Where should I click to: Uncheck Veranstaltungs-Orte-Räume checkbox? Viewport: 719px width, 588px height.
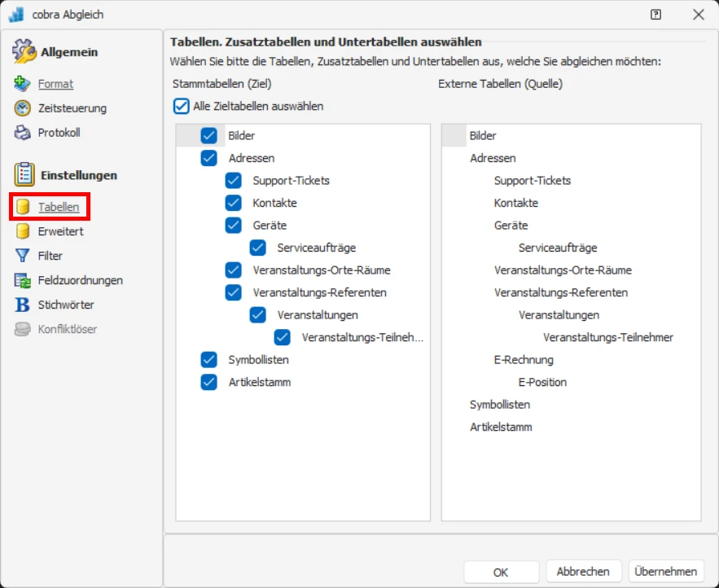(x=233, y=270)
